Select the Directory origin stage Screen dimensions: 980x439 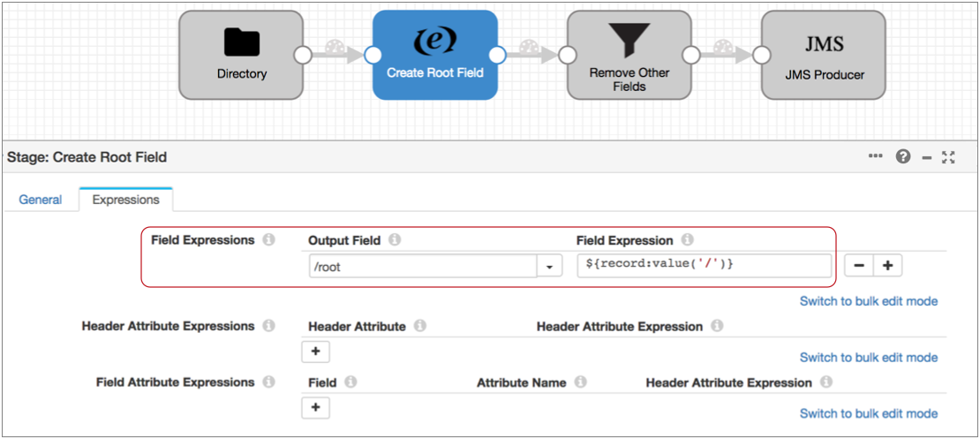[x=241, y=55]
